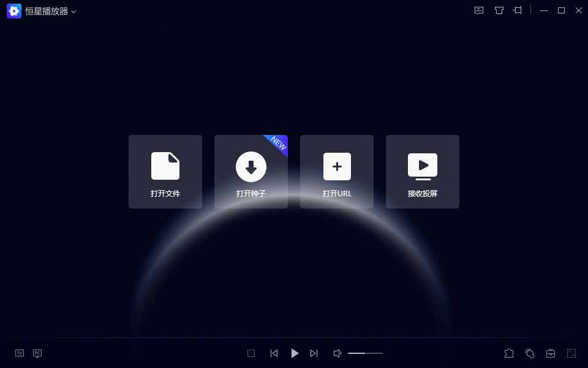The image size is (588, 368).
Task: Click the TV casting icon
Action: point(20,353)
